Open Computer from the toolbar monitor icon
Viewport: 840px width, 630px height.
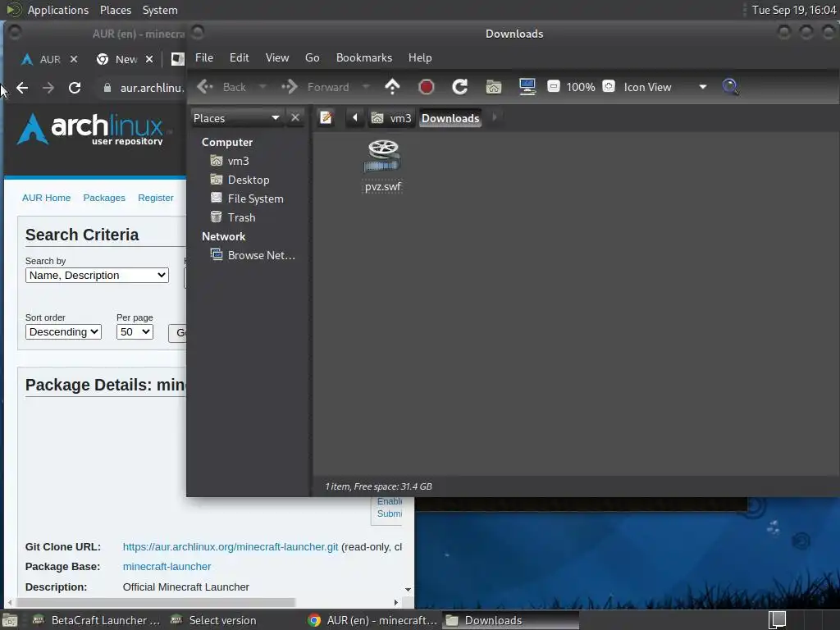pos(527,87)
